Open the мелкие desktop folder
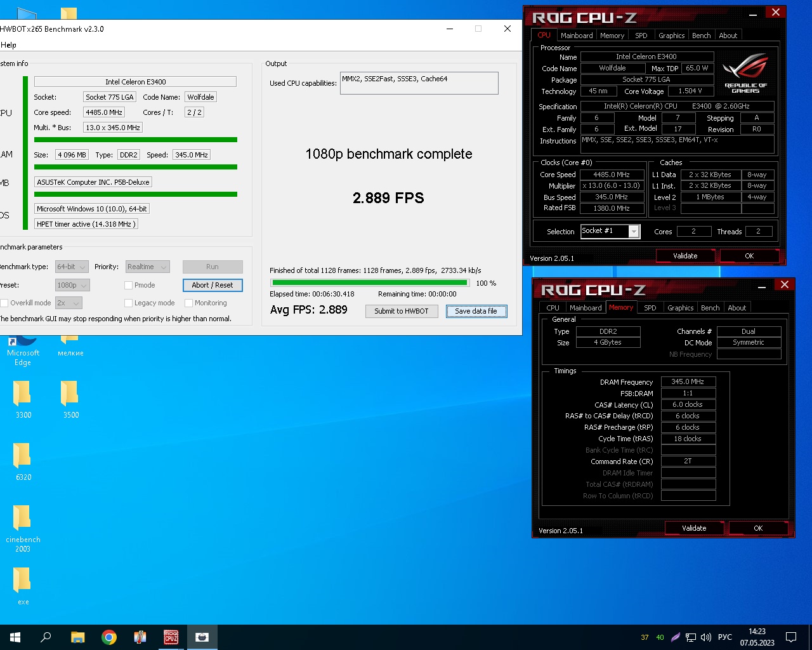This screenshot has width=812, height=650. [x=70, y=347]
